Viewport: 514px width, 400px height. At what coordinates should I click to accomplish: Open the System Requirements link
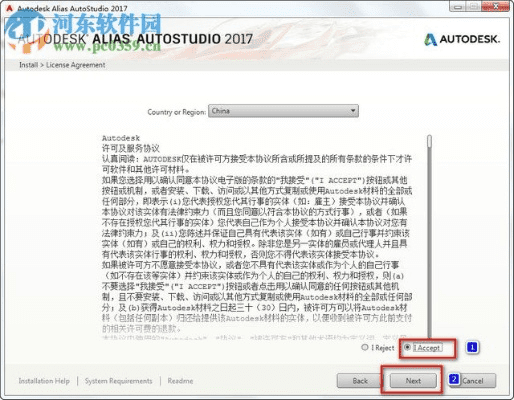pos(118,381)
